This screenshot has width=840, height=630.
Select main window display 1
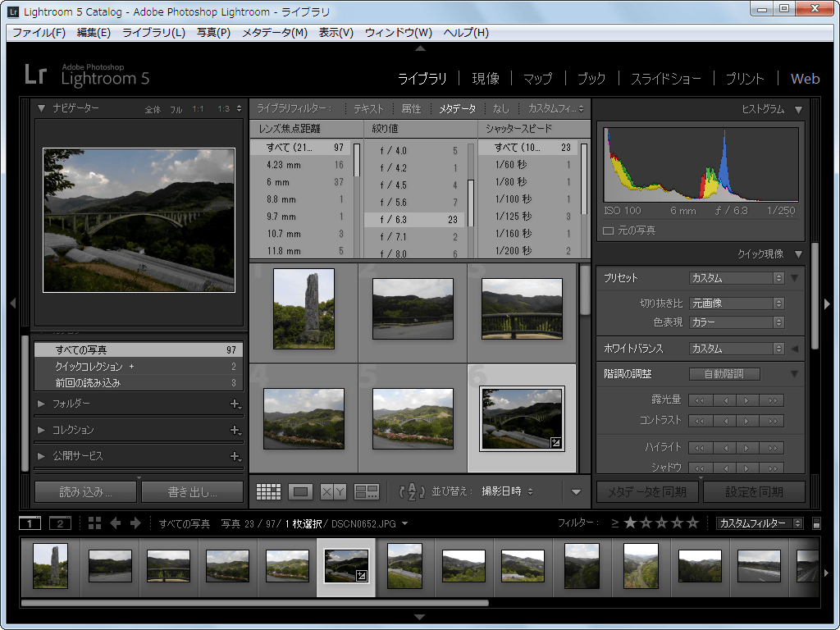coord(30,523)
